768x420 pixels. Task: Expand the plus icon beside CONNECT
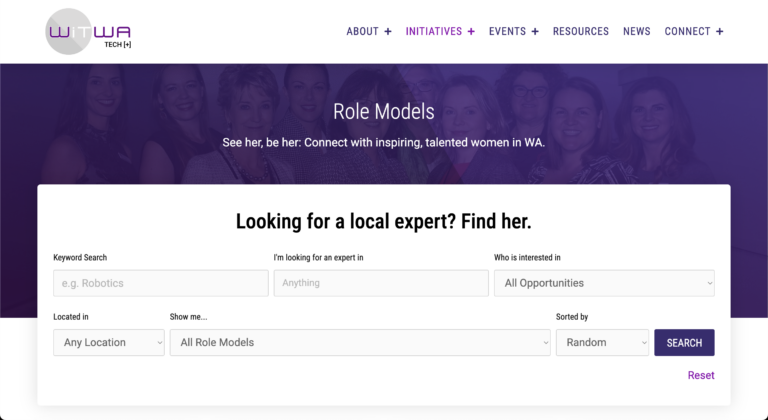point(720,31)
